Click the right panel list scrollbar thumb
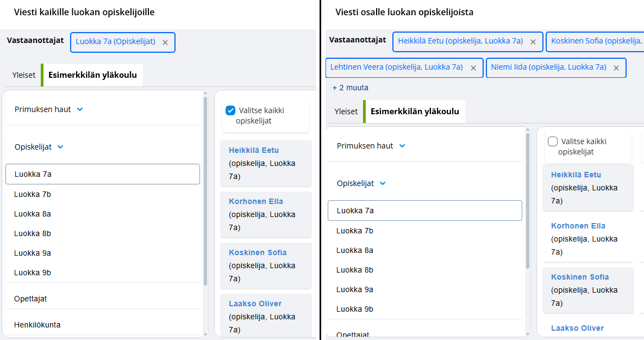This screenshot has height=340, width=644. (x=527, y=201)
